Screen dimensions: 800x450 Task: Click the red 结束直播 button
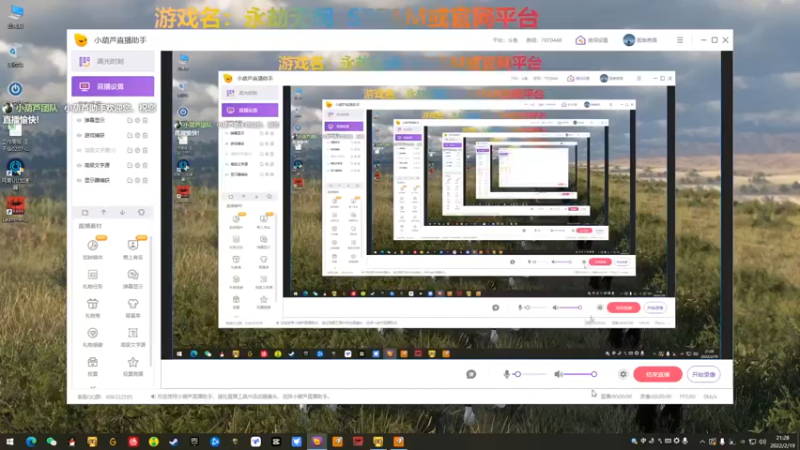pos(658,374)
